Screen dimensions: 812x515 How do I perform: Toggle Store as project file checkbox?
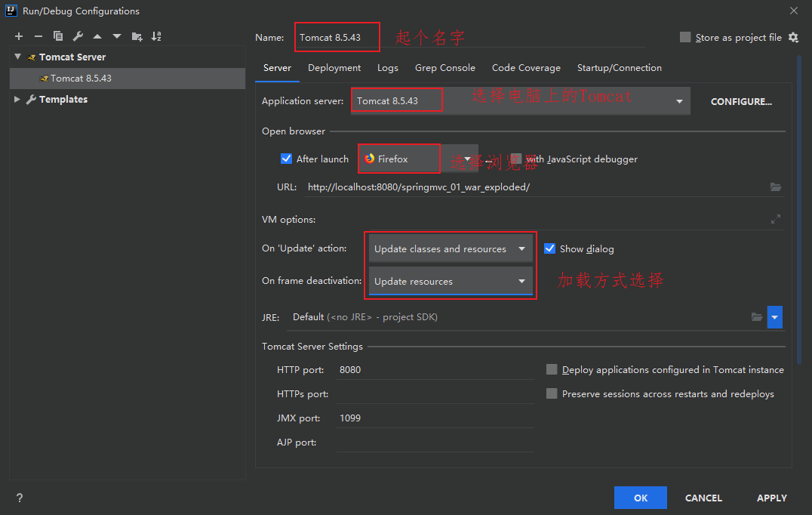(685, 37)
